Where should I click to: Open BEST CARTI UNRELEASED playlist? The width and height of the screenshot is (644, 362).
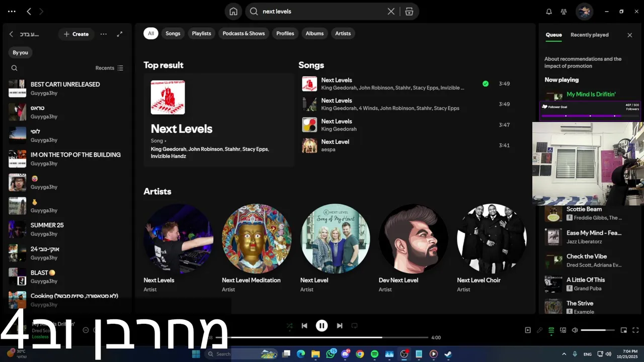[x=66, y=88]
